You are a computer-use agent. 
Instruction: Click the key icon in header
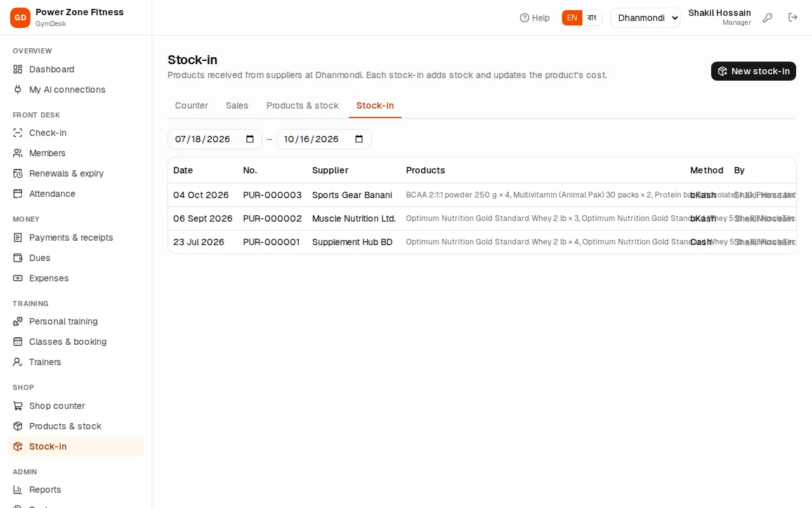[768, 18]
